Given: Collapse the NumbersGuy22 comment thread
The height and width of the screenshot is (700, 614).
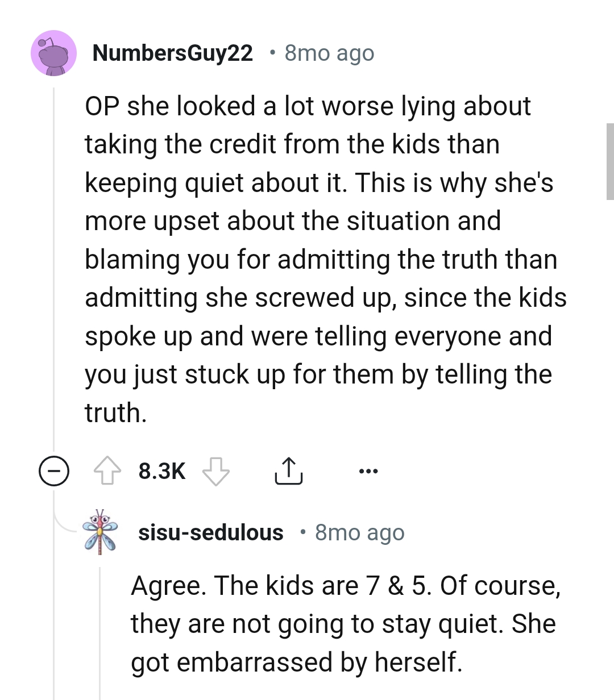Looking at the screenshot, I should point(54,471).
